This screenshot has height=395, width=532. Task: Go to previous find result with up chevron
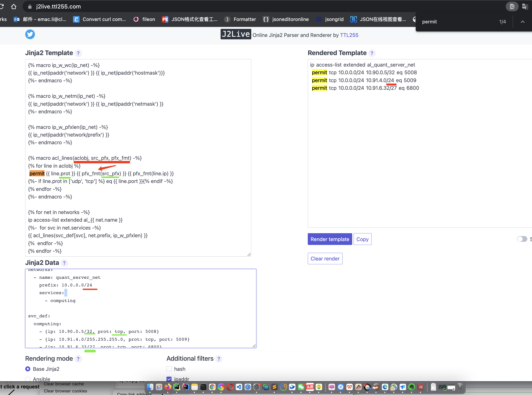tap(523, 22)
